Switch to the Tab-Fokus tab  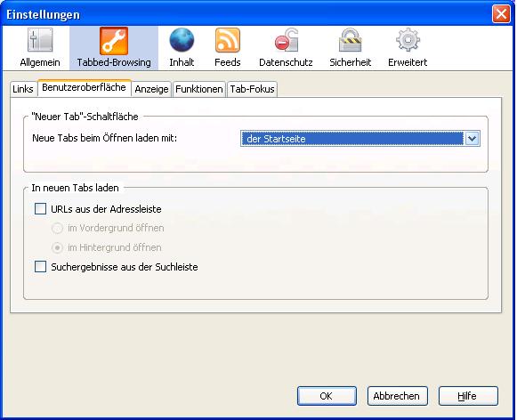[x=252, y=89]
